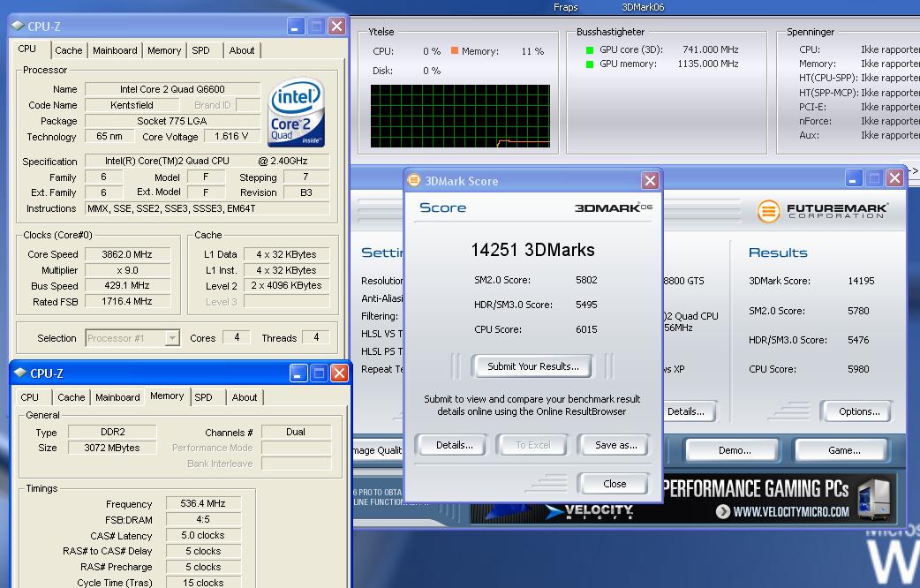Close the 3DMark Score dialog via X
The height and width of the screenshot is (588, 920).
(650, 180)
